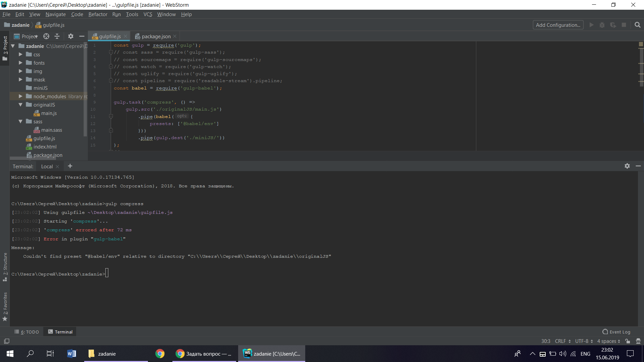
Task: Close the gulpfile.js editor tab
Action: coord(125,36)
